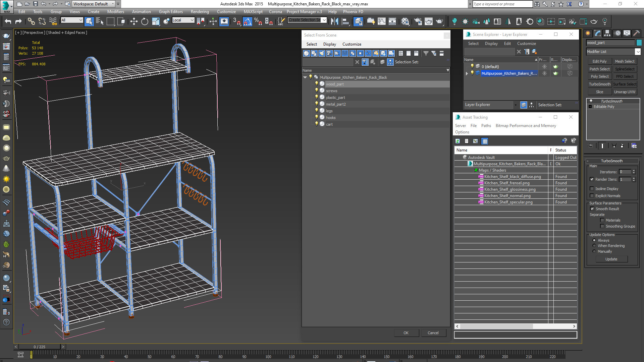Switch to the Utilities command panel tab
The width and height of the screenshot is (644, 362).
point(637,33)
